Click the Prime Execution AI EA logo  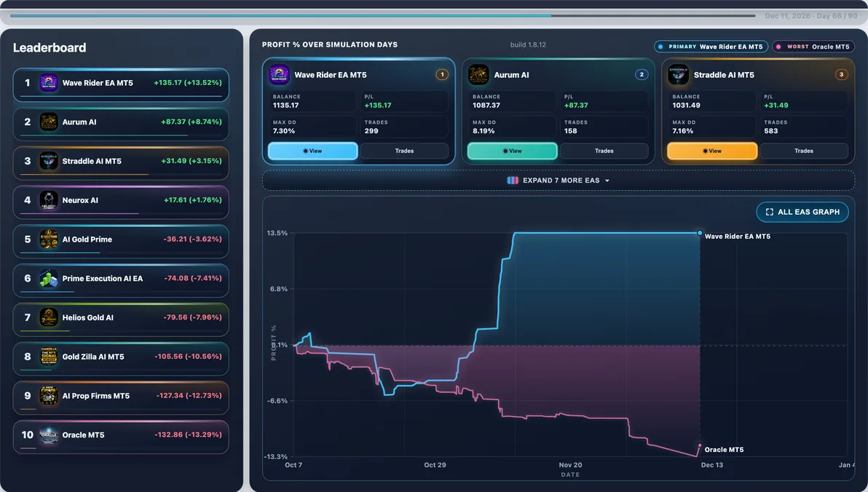point(49,278)
